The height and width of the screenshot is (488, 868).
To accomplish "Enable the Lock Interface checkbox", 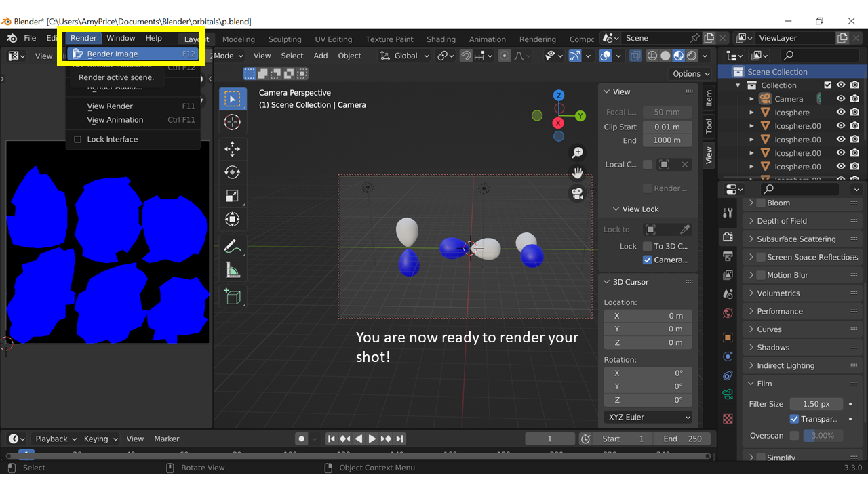I will (x=78, y=140).
